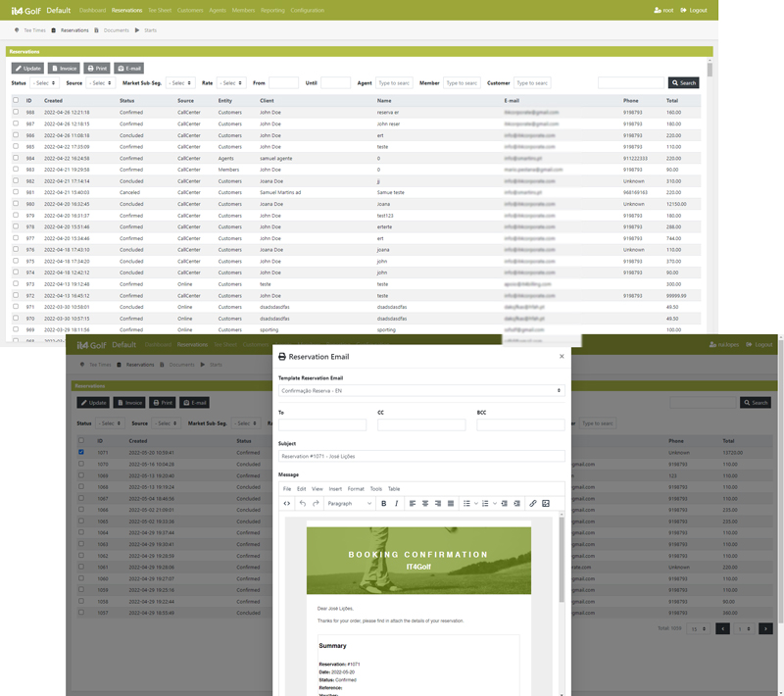The height and width of the screenshot is (696, 784).
Task: Click the insert image icon
Action: 546,503
